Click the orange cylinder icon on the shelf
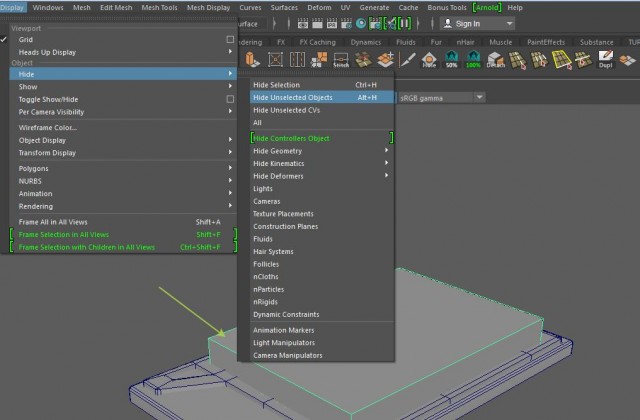640x420 pixels. (x=253, y=60)
